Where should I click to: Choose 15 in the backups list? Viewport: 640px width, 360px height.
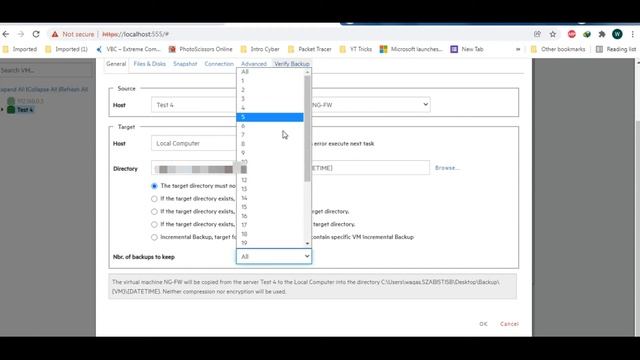(270, 207)
